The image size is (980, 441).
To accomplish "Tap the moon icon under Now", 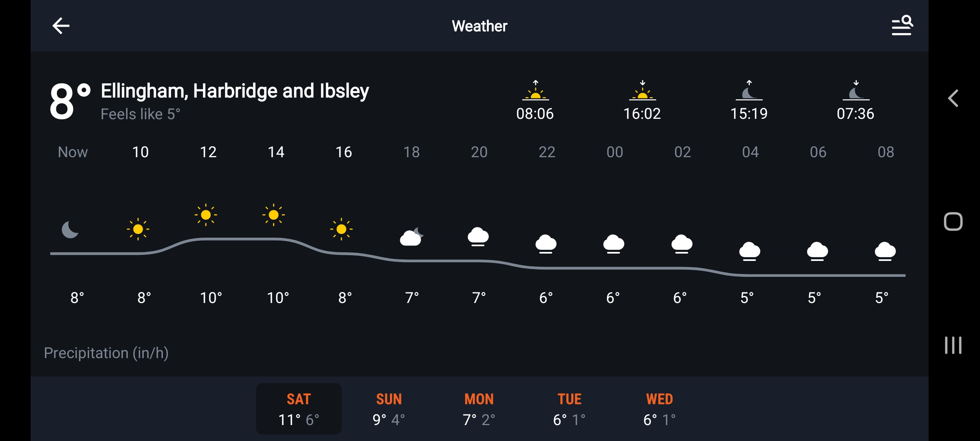I will pos(70,229).
